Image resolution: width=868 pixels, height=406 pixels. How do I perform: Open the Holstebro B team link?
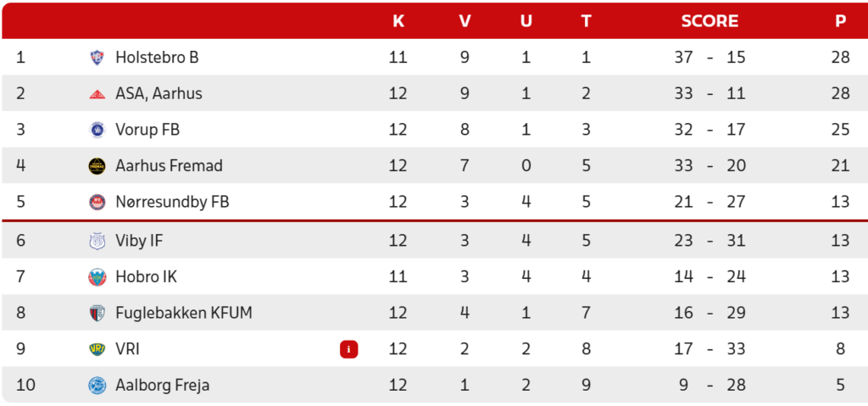pos(157,58)
